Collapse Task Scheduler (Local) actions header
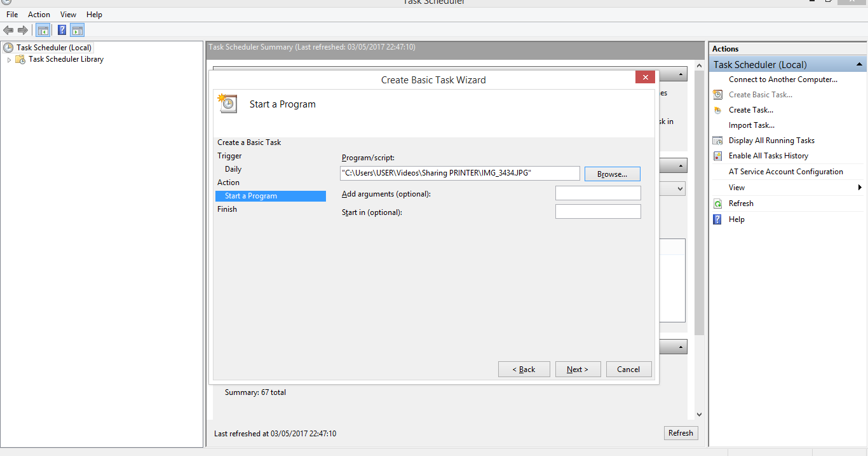The height and width of the screenshot is (456, 868). [859, 64]
